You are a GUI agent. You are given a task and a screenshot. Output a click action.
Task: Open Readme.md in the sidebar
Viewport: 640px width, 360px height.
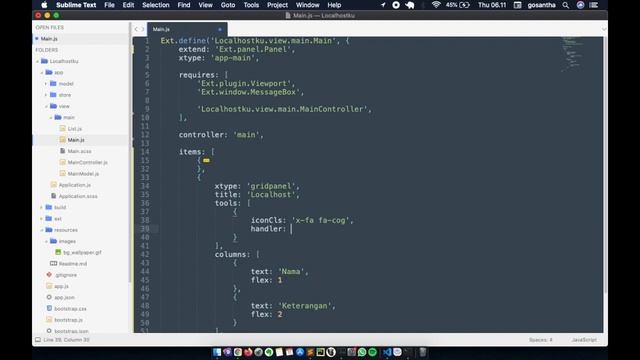(x=72, y=264)
